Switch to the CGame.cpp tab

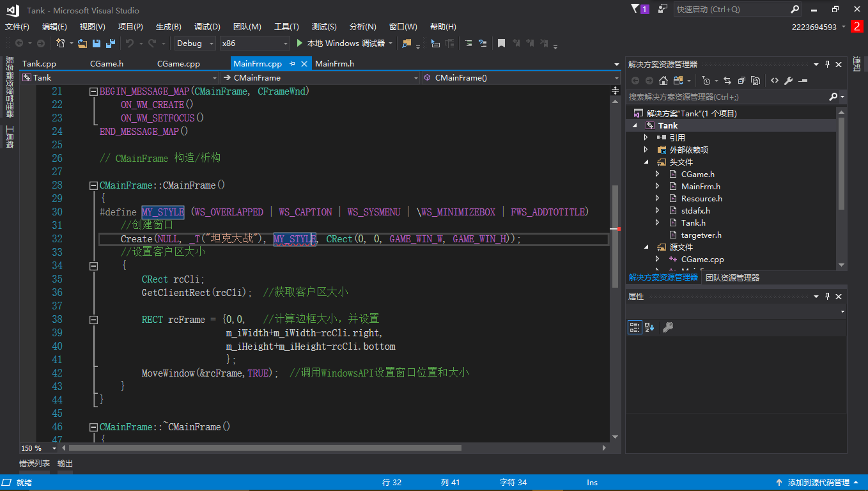tap(179, 64)
